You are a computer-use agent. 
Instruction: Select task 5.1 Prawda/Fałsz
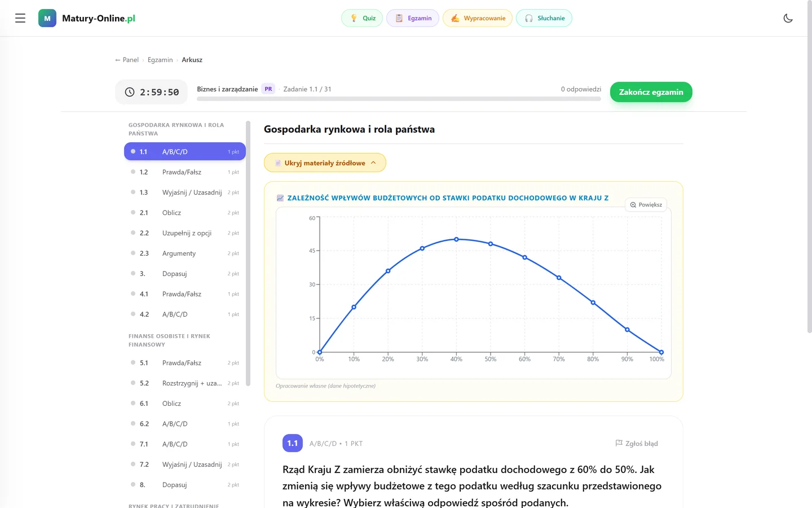point(185,362)
